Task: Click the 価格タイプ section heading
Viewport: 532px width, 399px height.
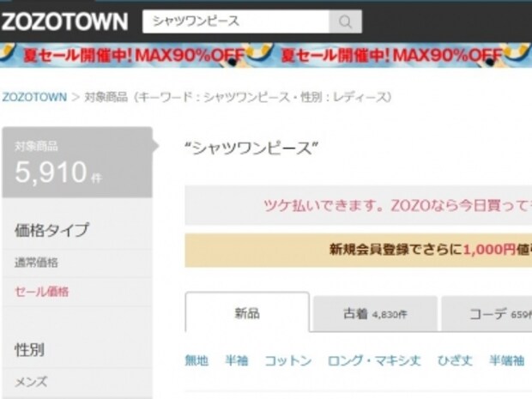Action: (x=51, y=230)
